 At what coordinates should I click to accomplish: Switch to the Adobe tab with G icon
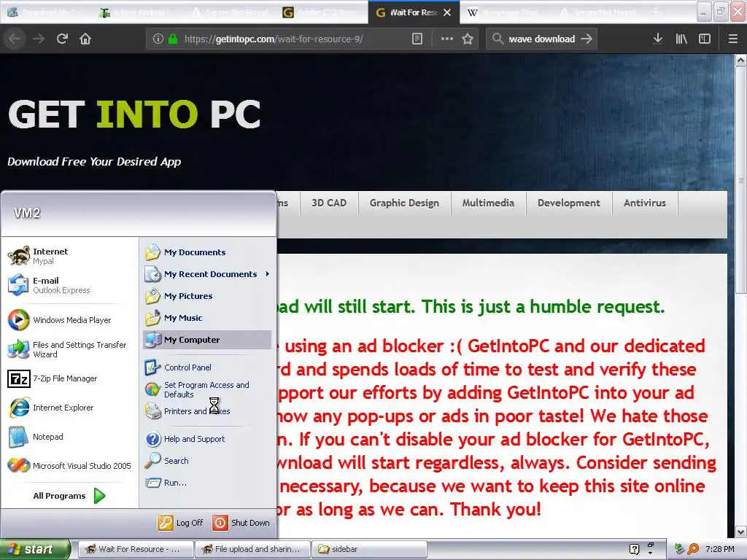322,12
